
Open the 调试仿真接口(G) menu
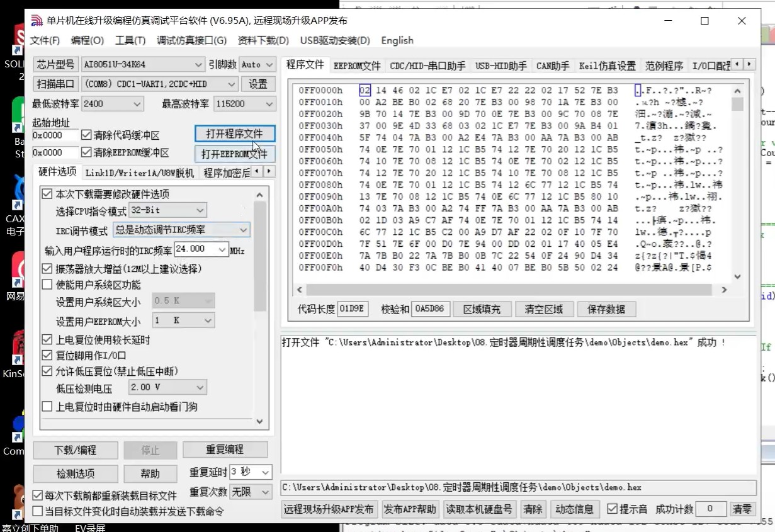pyautogui.click(x=192, y=40)
